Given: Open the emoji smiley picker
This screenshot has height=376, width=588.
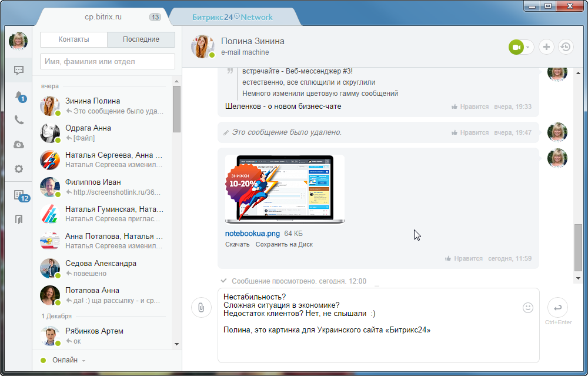Looking at the screenshot, I should 527,308.
